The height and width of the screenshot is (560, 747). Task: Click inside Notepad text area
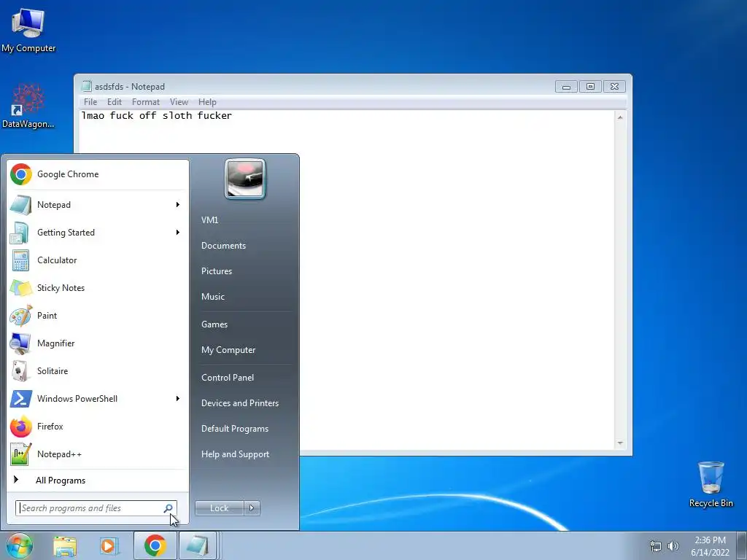click(x=347, y=280)
